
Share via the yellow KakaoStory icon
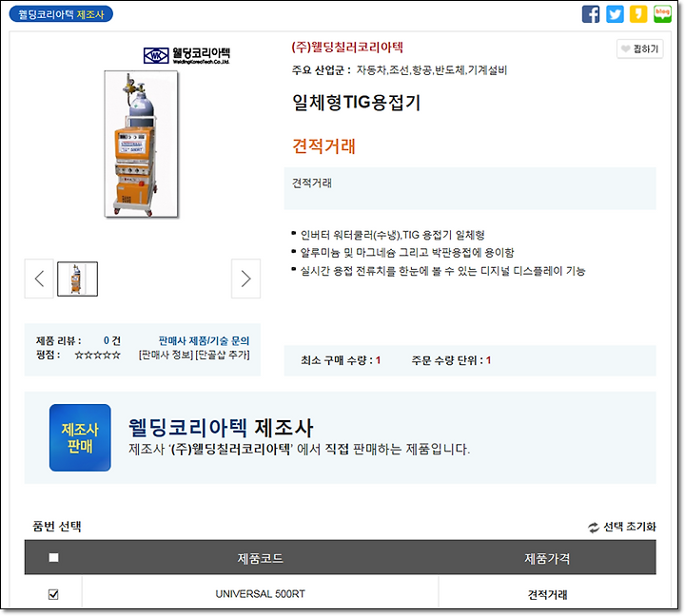(x=638, y=14)
